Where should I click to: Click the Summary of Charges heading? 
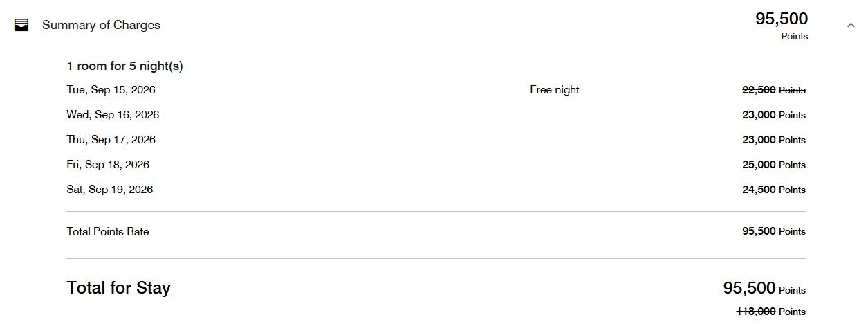pyautogui.click(x=101, y=25)
